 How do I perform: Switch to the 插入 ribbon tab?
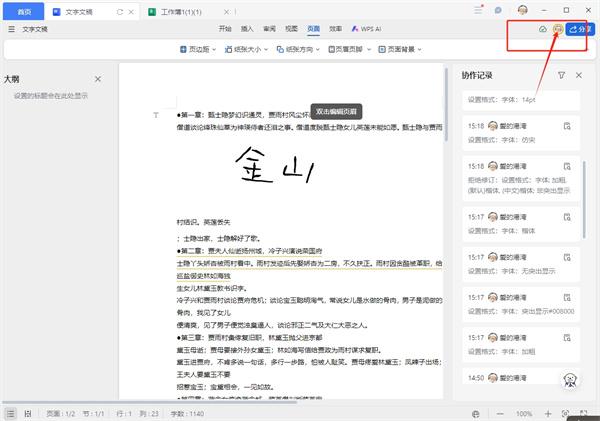246,30
